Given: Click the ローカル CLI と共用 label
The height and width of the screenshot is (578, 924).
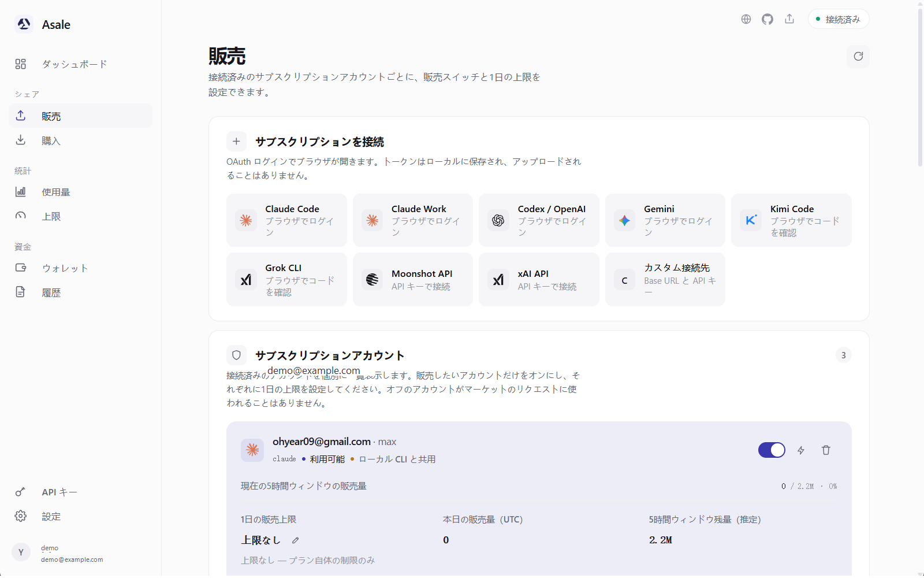Looking at the screenshot, I should pos(397,459).
